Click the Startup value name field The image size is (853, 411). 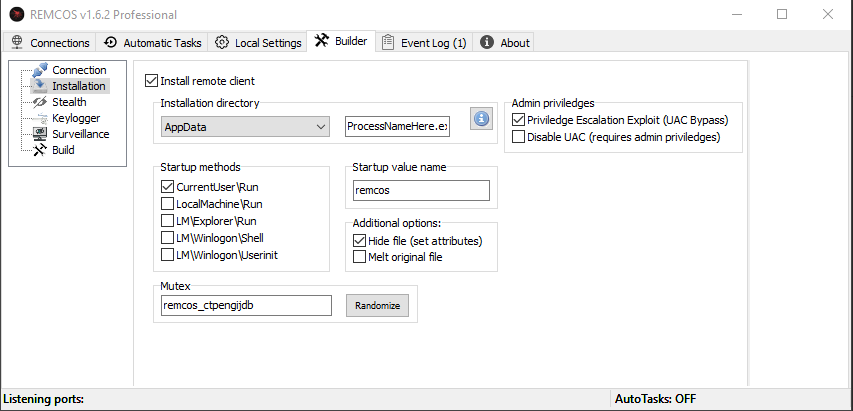click(421, 190)
